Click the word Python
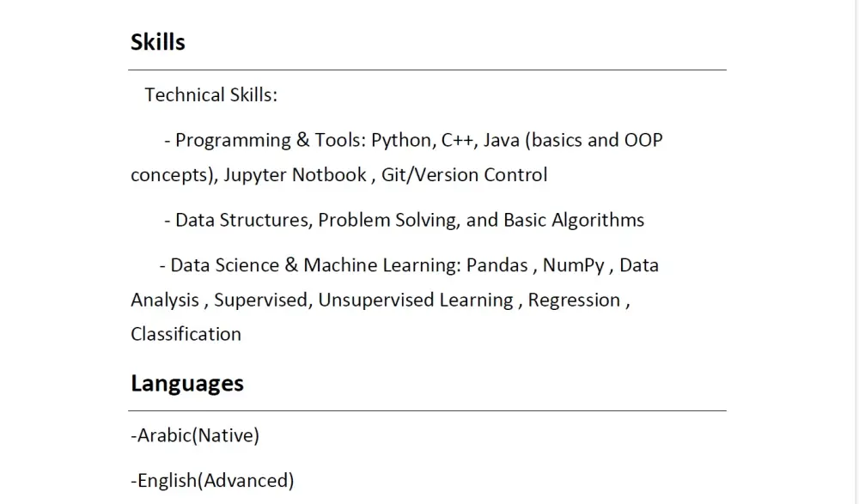 pyautogui.click(x=402, y=140)
